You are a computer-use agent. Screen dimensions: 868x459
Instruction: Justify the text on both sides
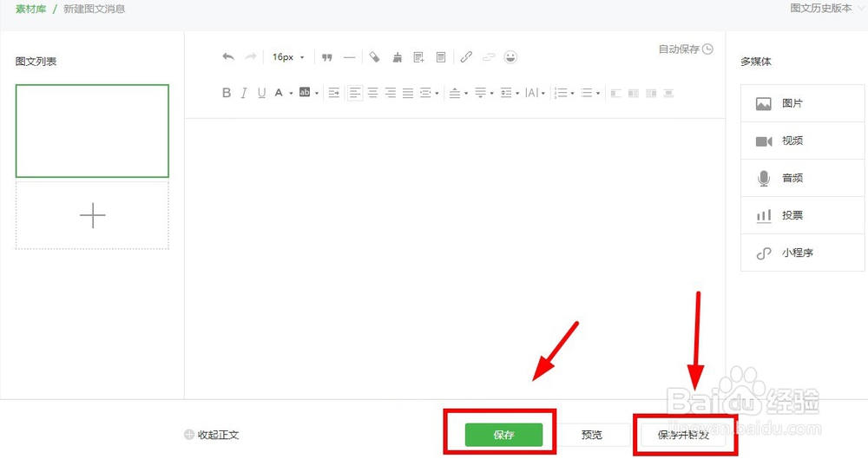(408, 93)
